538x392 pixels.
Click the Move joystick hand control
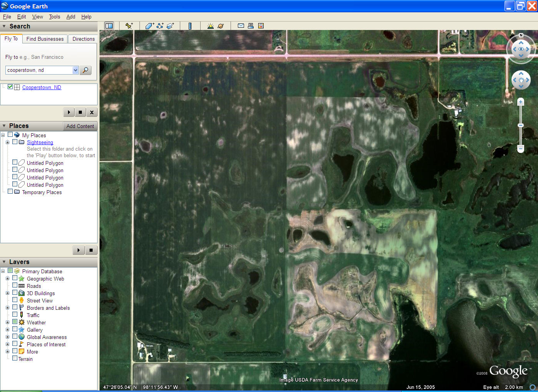pyautogui.click(x=521, y=80)
